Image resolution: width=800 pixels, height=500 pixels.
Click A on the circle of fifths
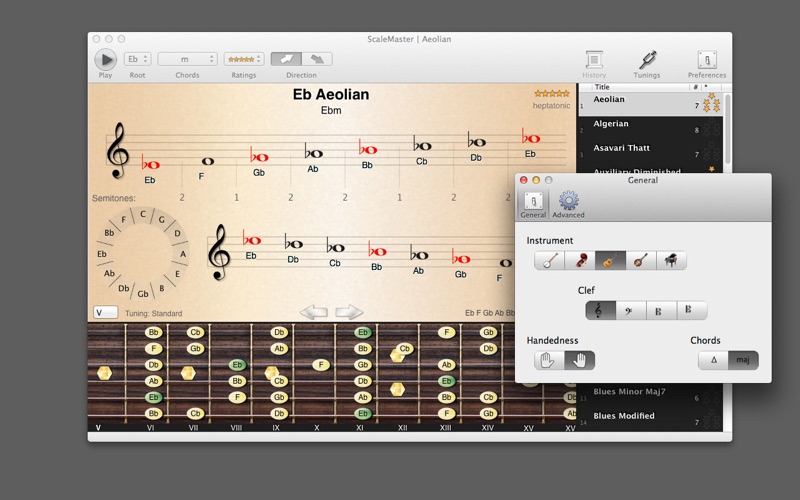click(x=183, y=254)
